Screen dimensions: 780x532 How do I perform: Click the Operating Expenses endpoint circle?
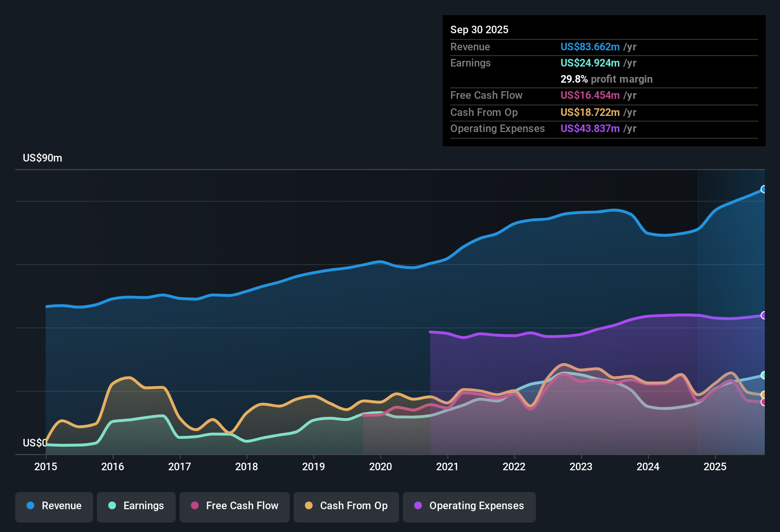click(x=764, y=314)
